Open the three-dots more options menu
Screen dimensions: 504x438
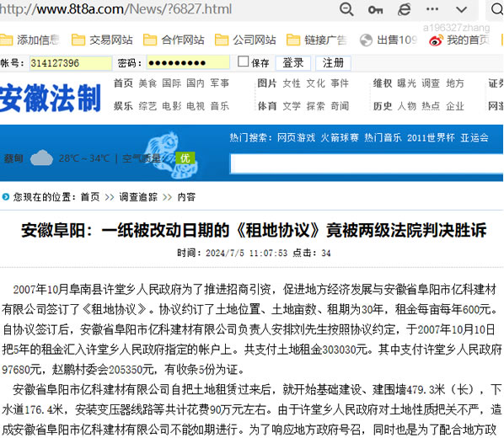(432, 9)
